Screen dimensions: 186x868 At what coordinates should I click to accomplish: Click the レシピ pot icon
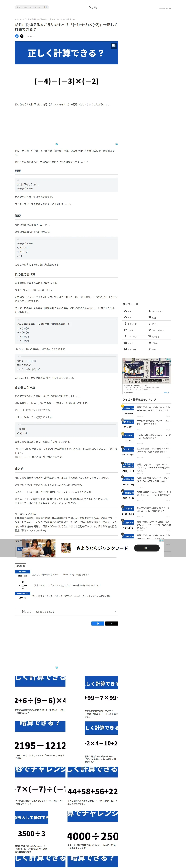point(125,343)
